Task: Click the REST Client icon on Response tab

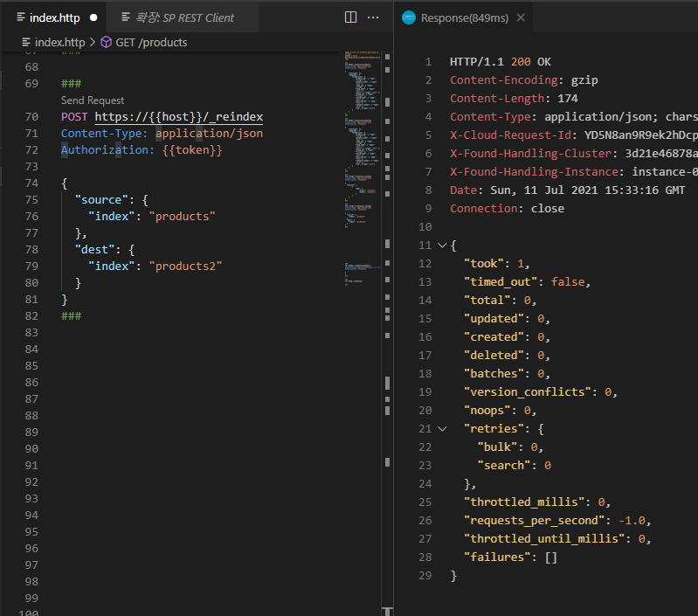Action: [x=408, y=17]
